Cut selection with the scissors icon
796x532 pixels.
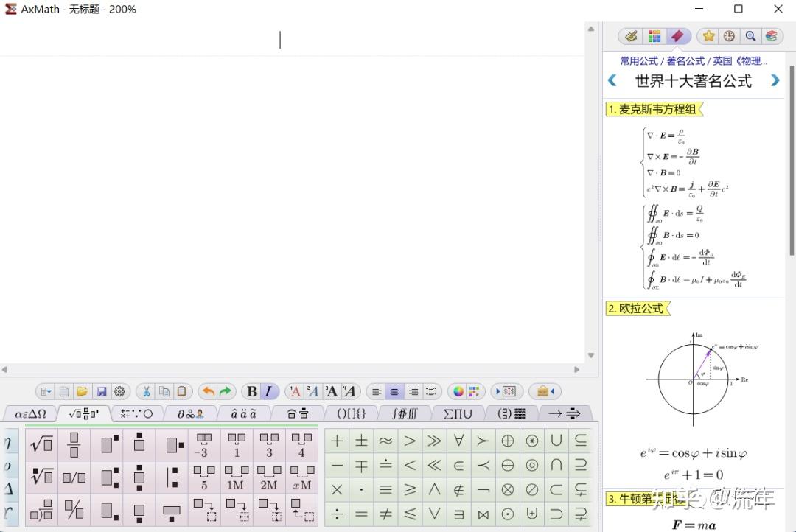pyautogui.click(x=146, y=391)
